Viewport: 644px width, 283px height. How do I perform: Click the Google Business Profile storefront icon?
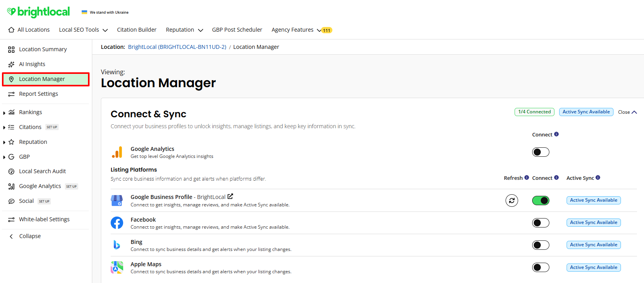coord(117,201)
